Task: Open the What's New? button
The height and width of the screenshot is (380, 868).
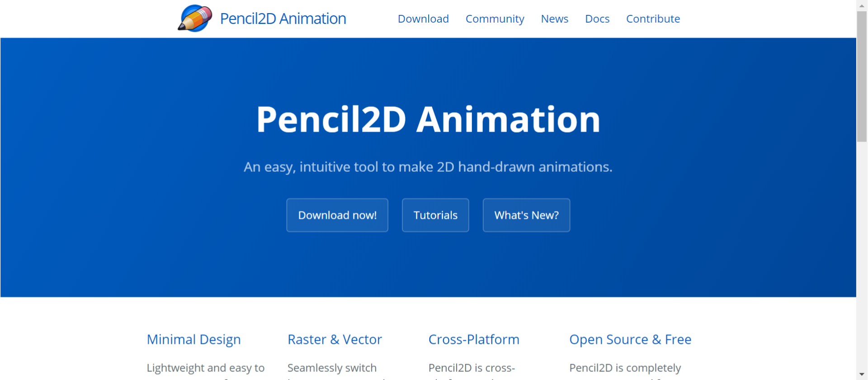Action: click(x=526, y=215)
